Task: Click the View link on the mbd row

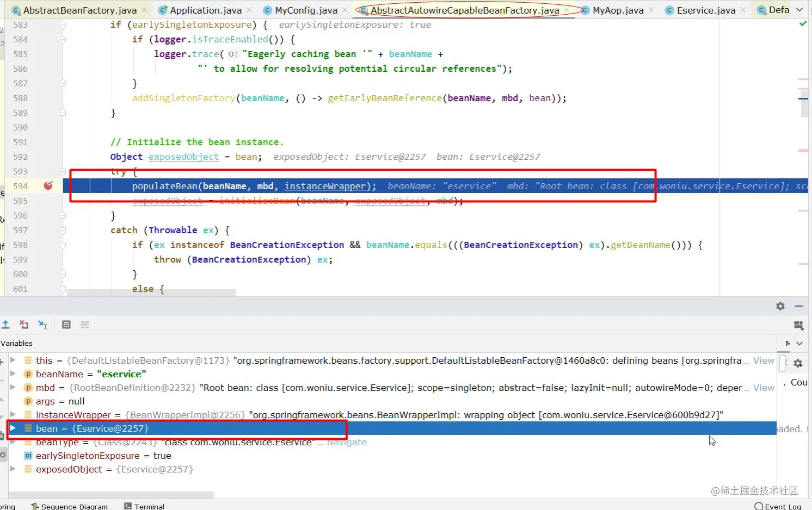Action: click(x=764, y=388)
